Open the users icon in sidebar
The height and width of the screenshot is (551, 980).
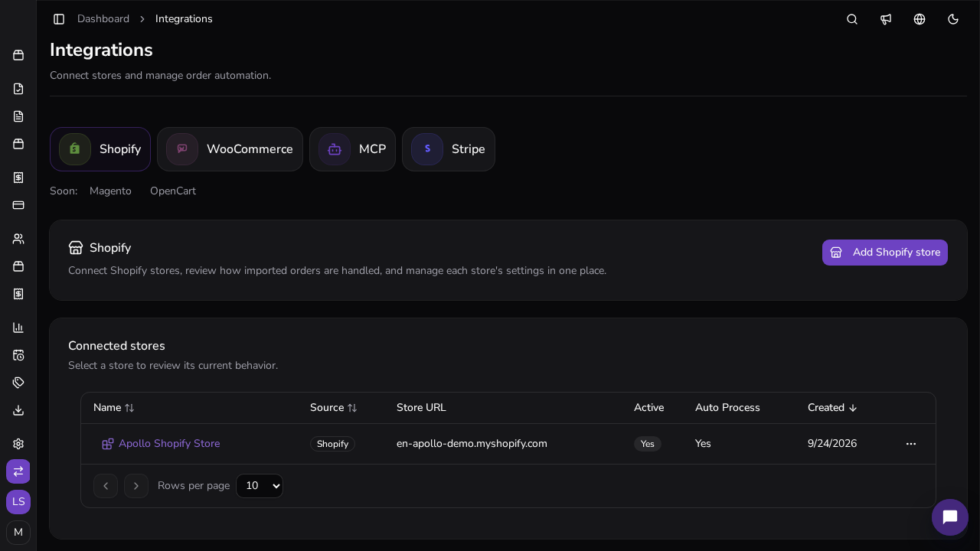pos(18,239)
